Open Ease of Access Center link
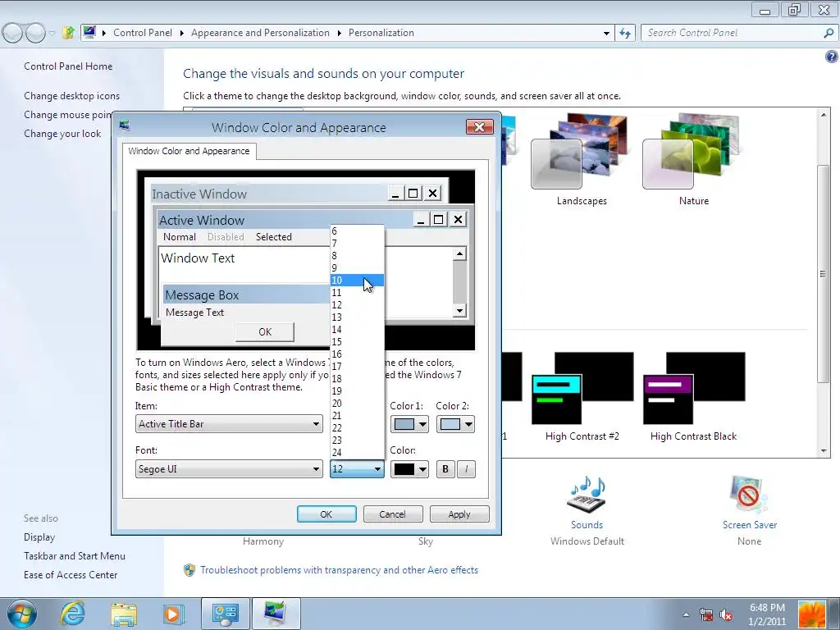 click(x=71, y=575)
